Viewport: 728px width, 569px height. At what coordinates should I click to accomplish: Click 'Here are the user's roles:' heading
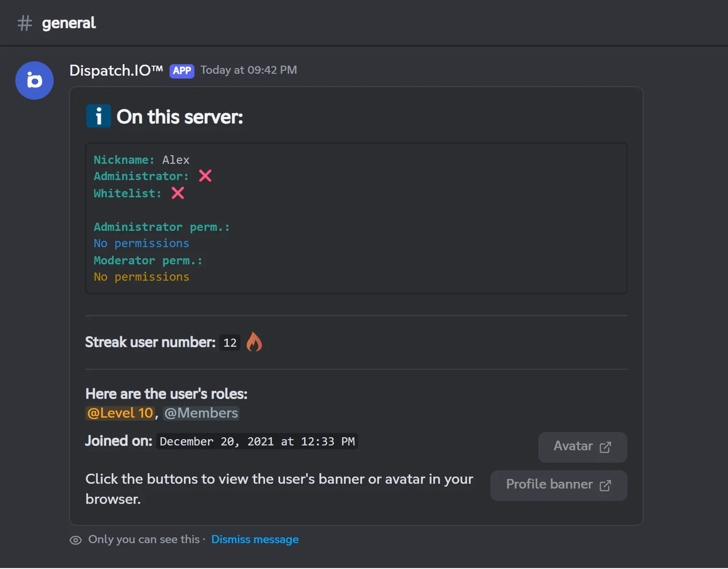[166, 394]
